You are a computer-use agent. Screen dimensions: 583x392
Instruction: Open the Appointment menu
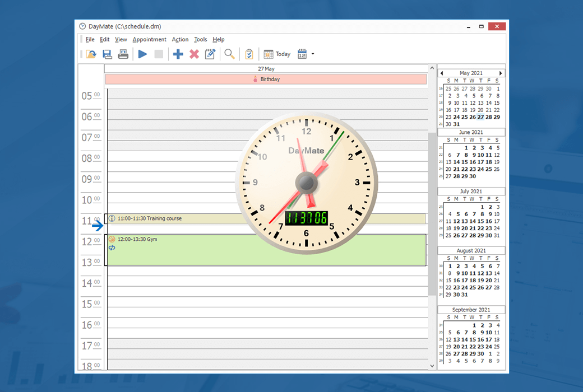(150, 39)
